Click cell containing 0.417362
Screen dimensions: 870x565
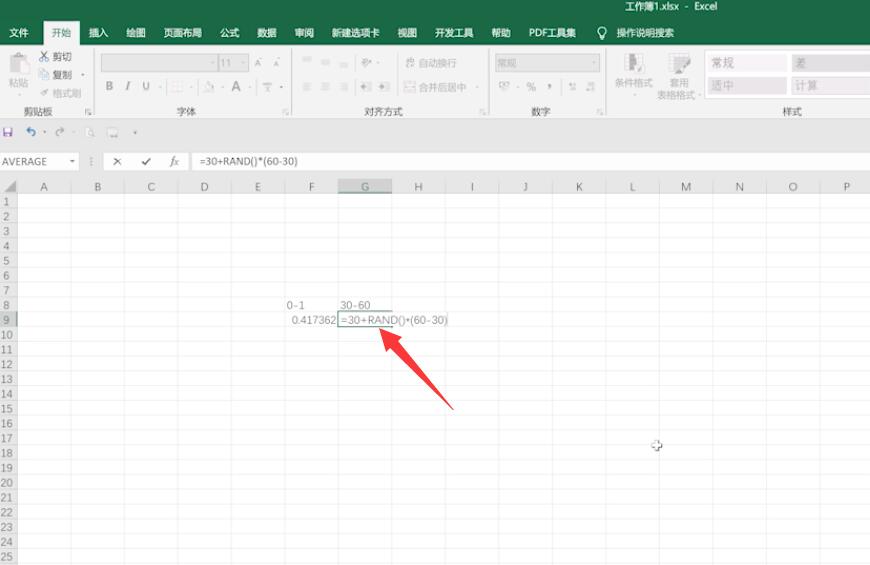(x=312, y=320)
